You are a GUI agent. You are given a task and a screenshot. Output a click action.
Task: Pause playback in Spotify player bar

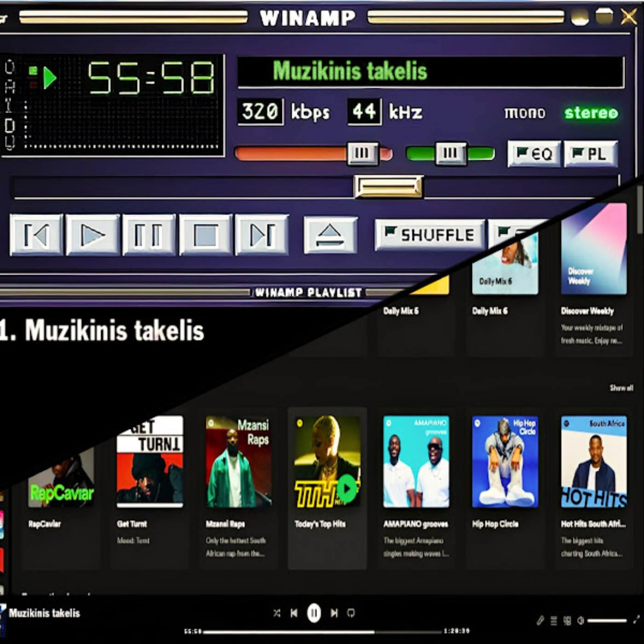[314, 613]
